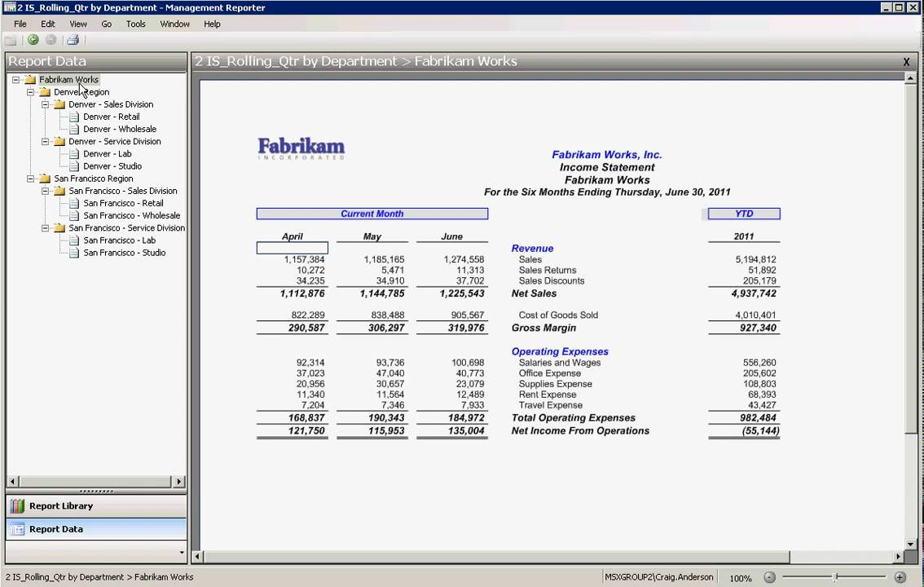Select the San Francisco - Studio tree item

[x=125, y=253]
